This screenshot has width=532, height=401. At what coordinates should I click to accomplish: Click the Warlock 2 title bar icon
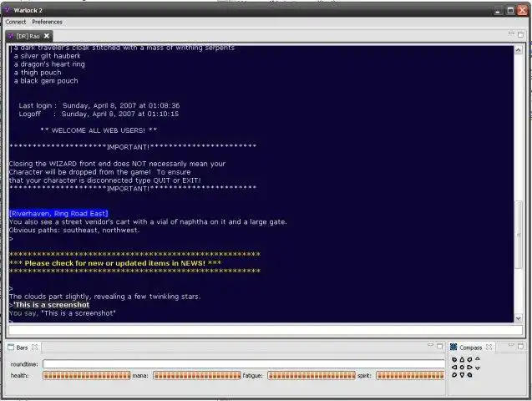[8, 10]
